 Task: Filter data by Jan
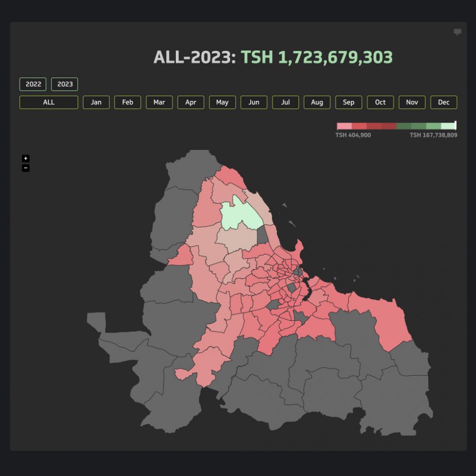click(96, 102)
